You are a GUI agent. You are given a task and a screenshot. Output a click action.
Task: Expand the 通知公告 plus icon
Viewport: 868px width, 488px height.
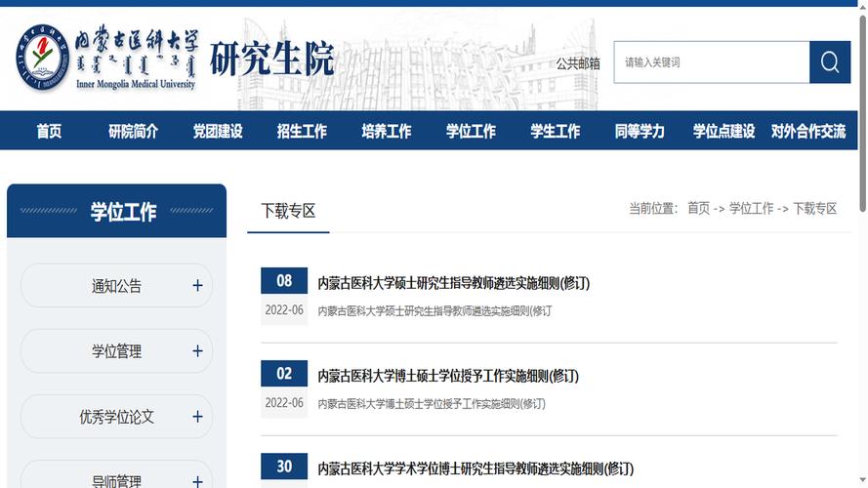point(197,286)
